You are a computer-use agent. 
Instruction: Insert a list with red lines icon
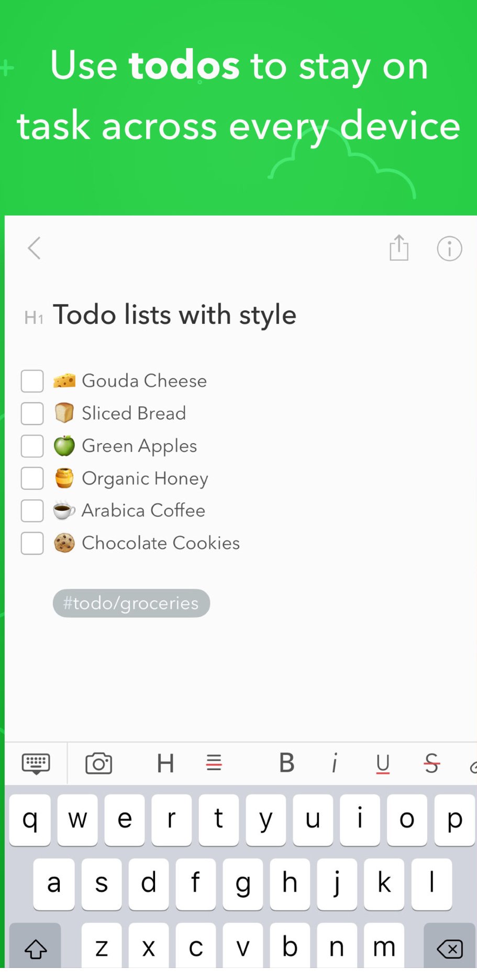pos(214,763)
